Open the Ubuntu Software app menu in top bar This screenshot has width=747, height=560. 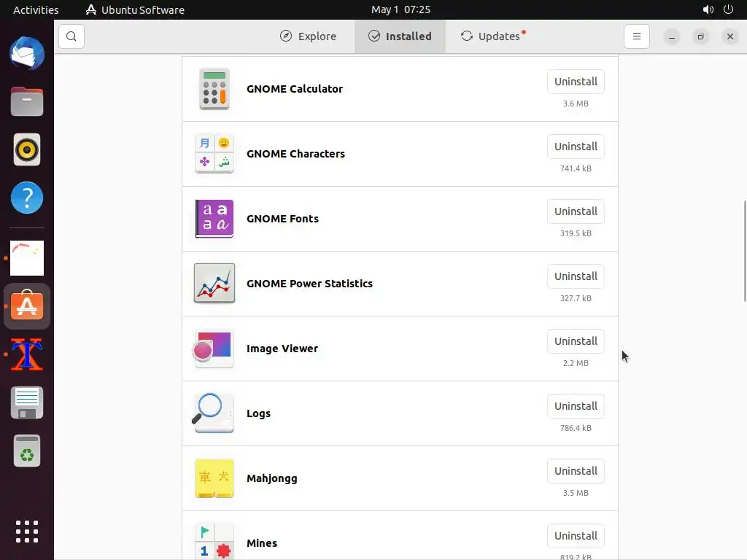click(x=135, y=9)
